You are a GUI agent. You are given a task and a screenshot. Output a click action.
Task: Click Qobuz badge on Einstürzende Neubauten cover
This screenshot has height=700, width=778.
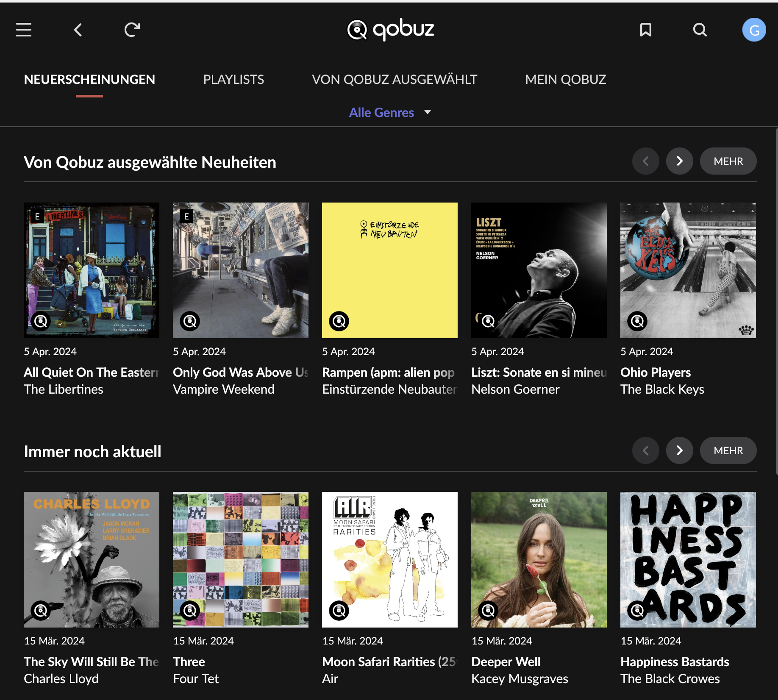[339, 321]
